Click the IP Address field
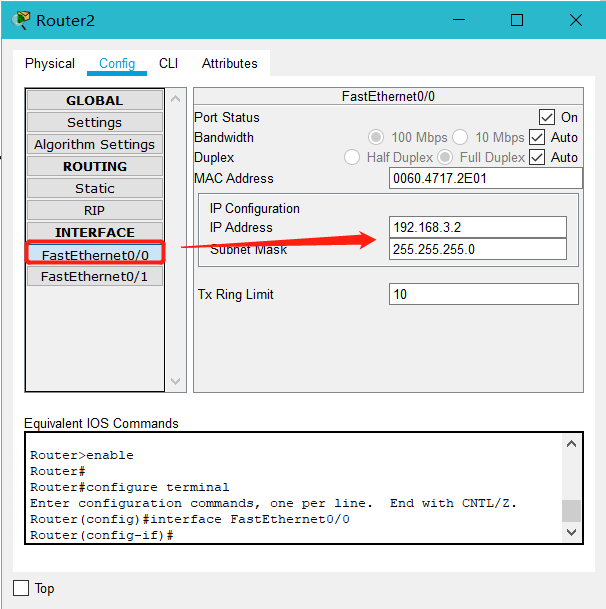This screenshot has height=609, width=606. click(x=478, y=227)
